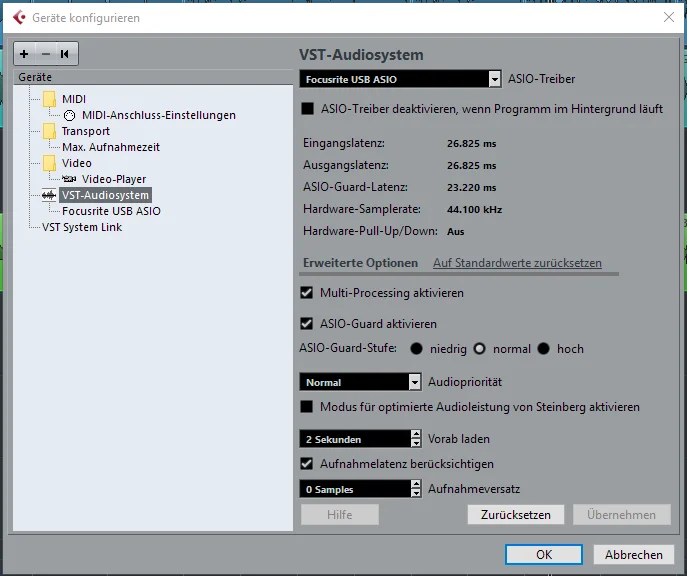687x576 pixels.
Task: Click the Video-Player device icon
Action: point(69,179)
